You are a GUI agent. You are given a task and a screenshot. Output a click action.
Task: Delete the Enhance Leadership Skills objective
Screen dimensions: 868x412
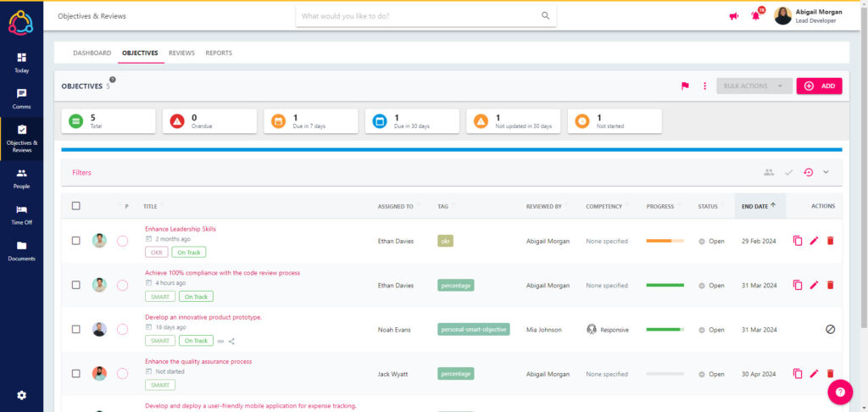tap(830, 241)
